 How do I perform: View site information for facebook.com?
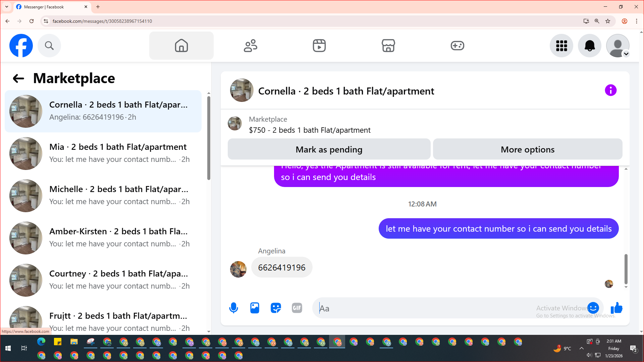click(46, 21)
